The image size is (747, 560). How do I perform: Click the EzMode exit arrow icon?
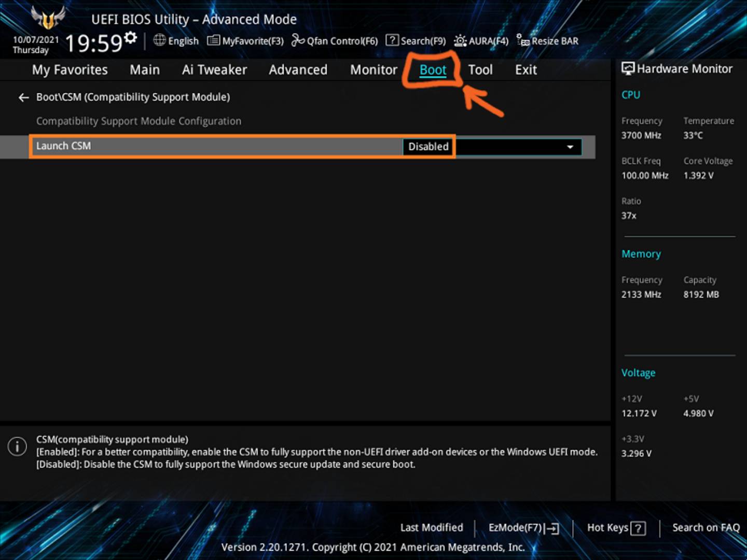pyautogui.click(x=552, y=528)
